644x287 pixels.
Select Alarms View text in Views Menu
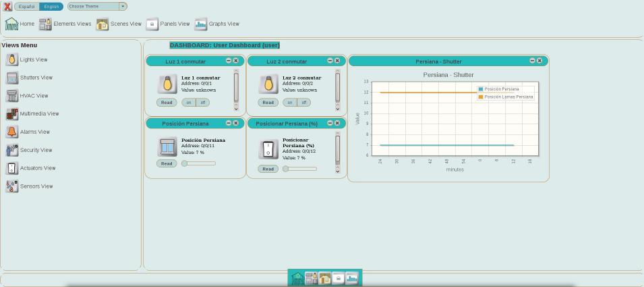[x=35, y=132]
